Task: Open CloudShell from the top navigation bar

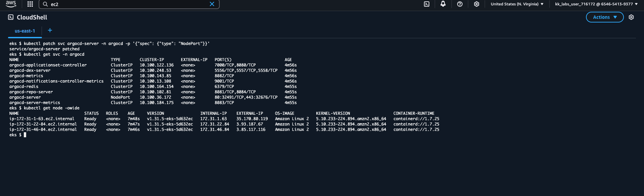Action: click(427, 4)
